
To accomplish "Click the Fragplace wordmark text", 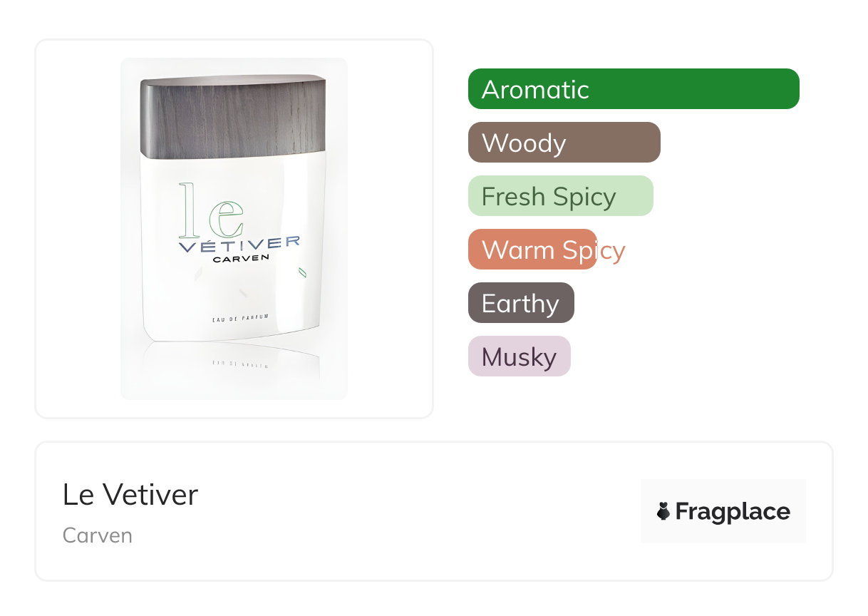I will [733, 512].
